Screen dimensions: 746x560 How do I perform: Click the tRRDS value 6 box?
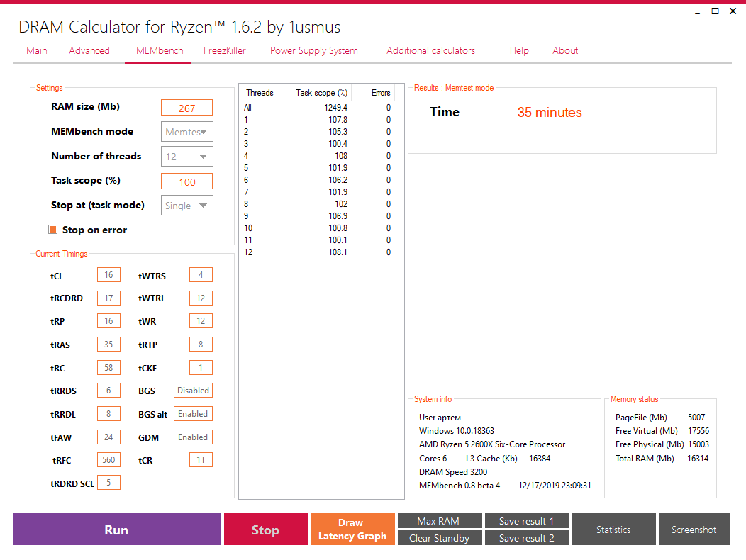point(109,391)
